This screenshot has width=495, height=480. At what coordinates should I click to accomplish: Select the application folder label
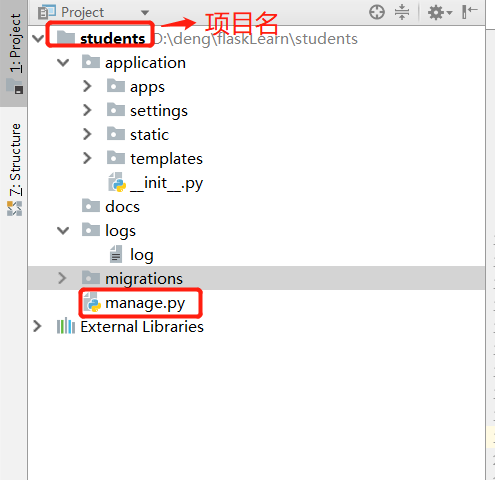[x=145, y=63]
